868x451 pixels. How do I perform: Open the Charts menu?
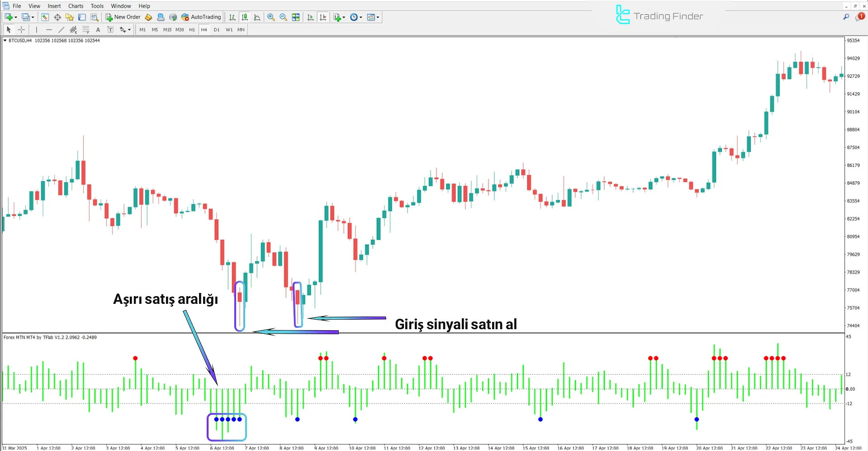click(75, 6)
